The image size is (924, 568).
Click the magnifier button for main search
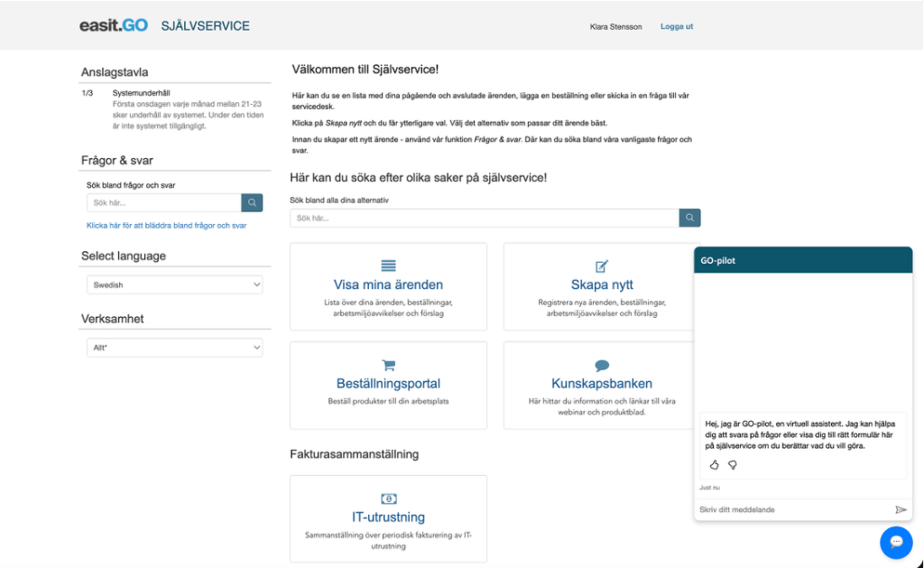[x=689, y=218]
